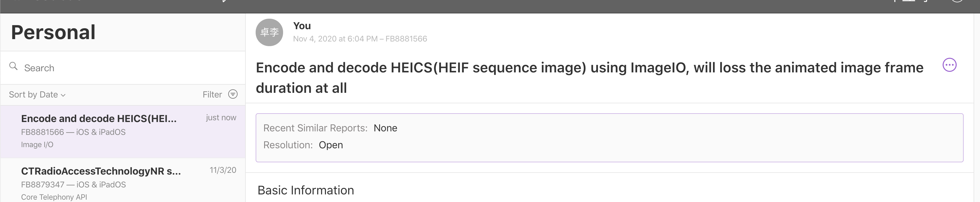This screenshot has width=980, height=202.
Task: Open the more options ellipsis for this feedback
Action: [x=950, y=65]
